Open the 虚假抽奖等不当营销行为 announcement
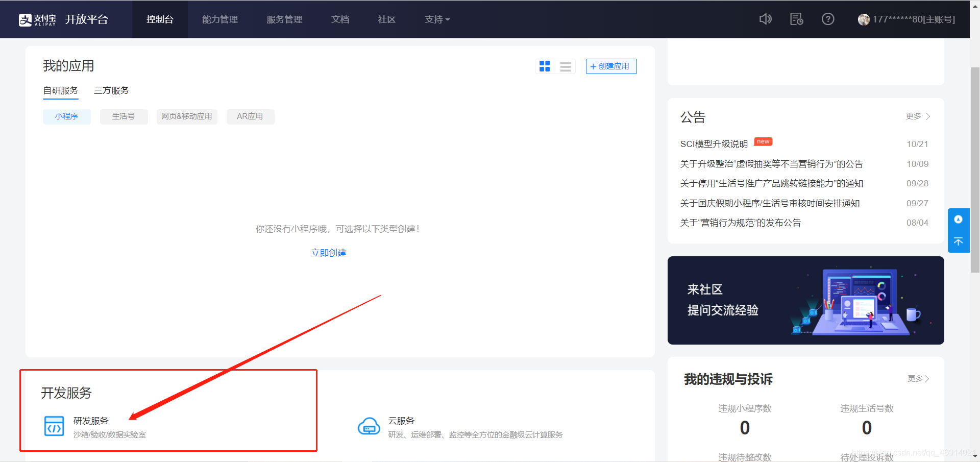 tap(771, 164)
